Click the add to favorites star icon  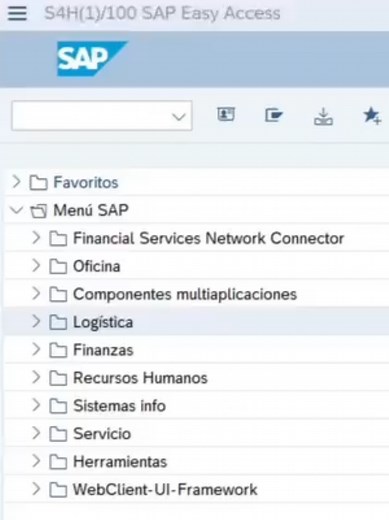pyautogui.click(x=372, y=116)
